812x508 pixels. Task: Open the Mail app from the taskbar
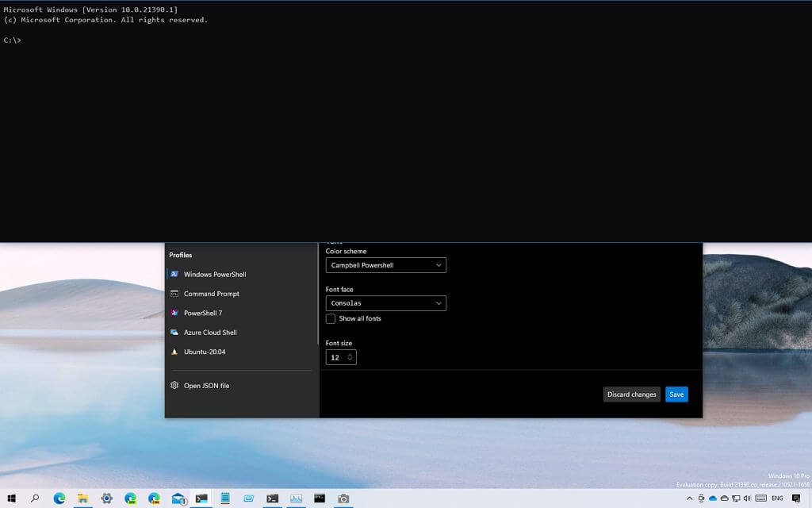click(x=177, y=499)
